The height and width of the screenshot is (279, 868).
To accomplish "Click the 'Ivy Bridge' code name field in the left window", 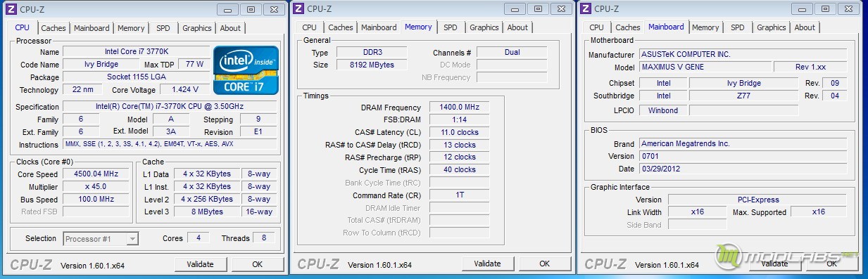I will click(101, 64).
